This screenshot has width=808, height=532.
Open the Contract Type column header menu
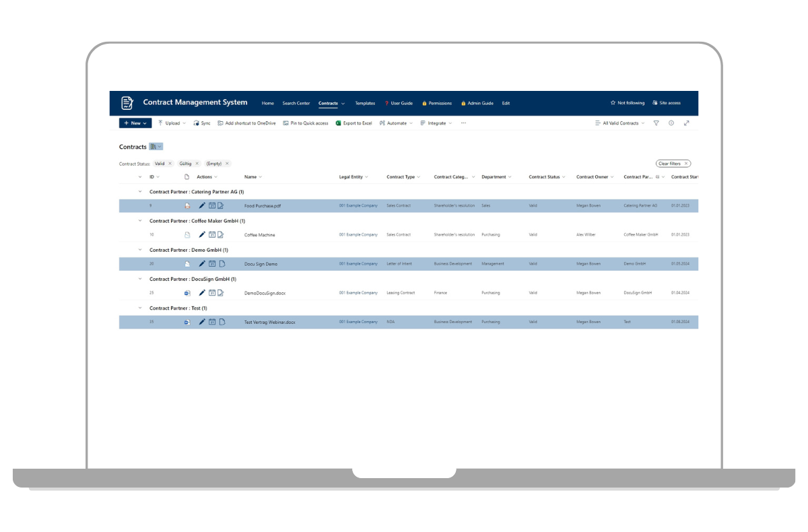(x=403, y=177)
